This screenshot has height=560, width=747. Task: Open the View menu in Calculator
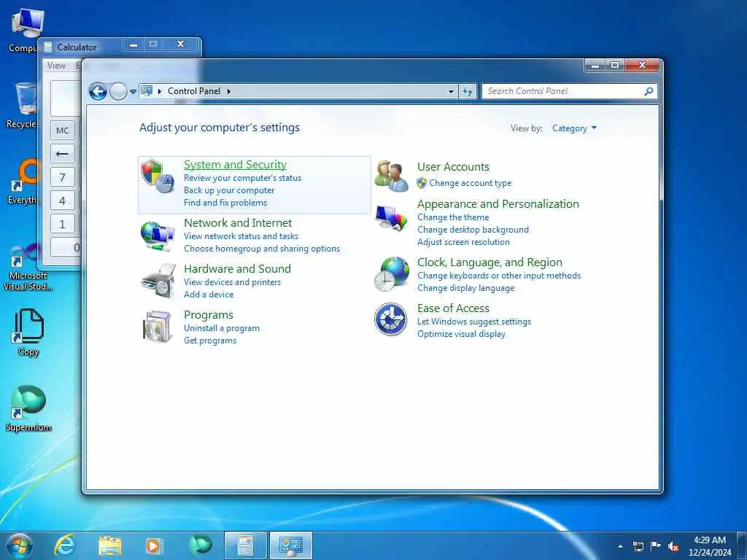(x=56, y=66)
